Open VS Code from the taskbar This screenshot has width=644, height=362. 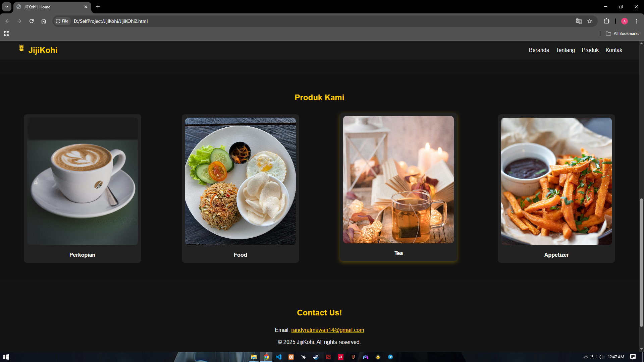tap(279, 357)
